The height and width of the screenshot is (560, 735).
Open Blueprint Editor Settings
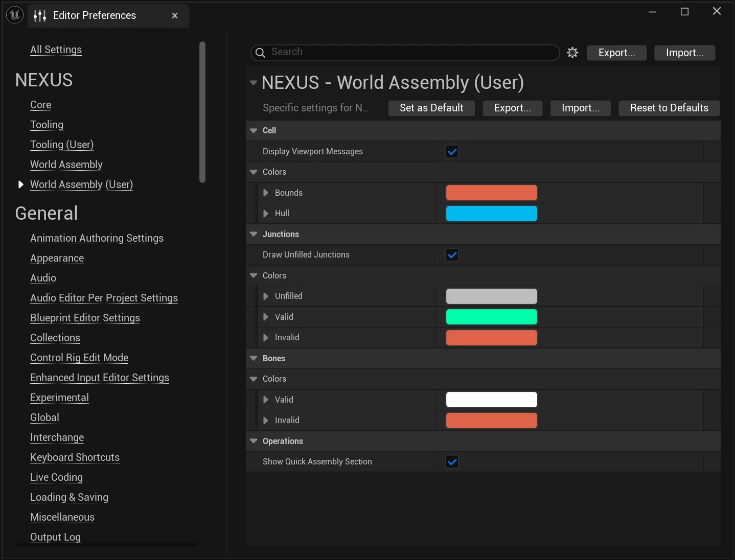pyautogui.click(x=85, y=318)
